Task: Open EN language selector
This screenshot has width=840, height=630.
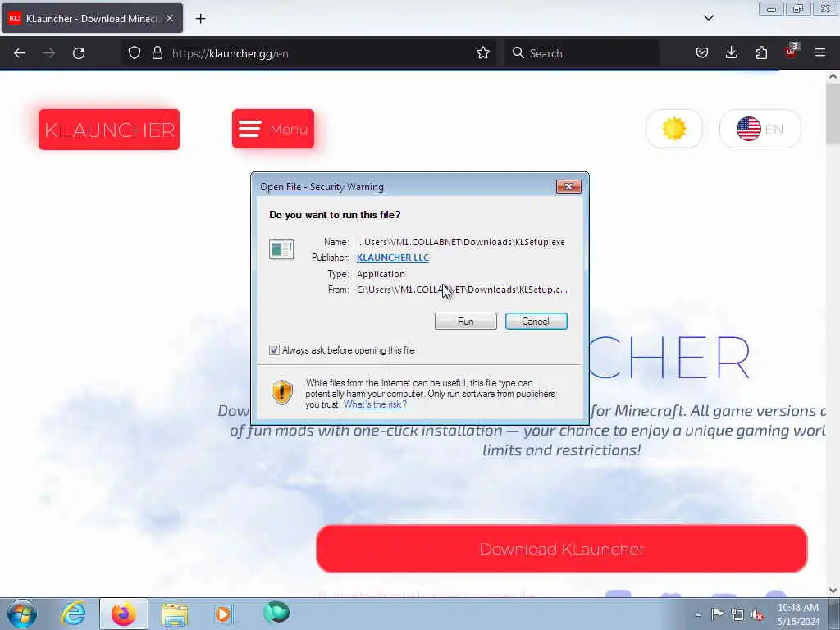Action: (760, 129)
